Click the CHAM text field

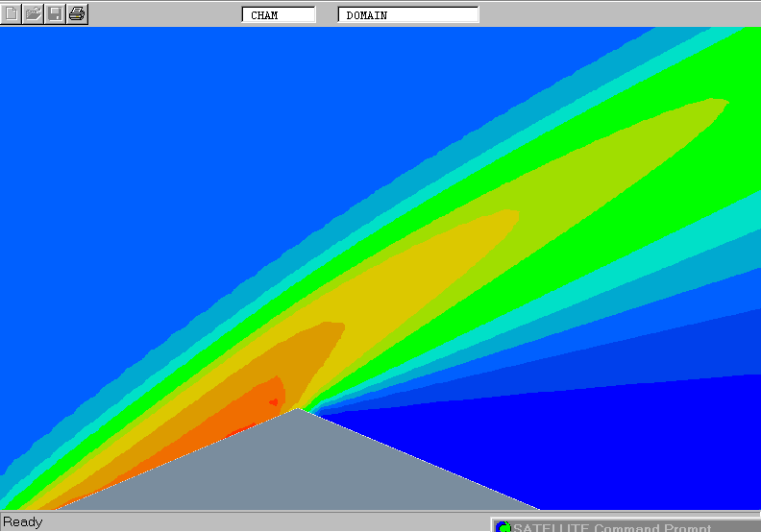279,15
